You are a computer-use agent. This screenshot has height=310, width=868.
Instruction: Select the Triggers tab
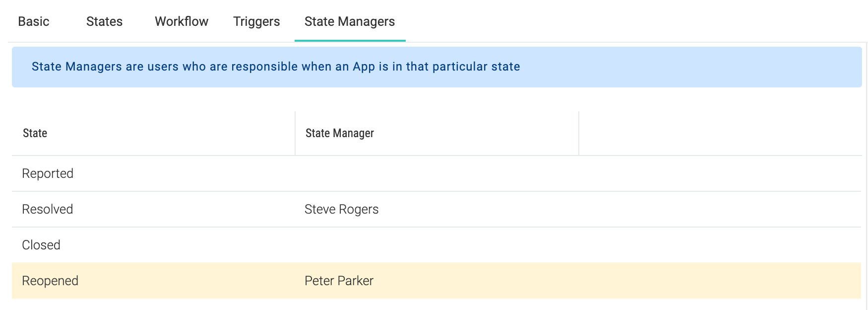(256, 21)
